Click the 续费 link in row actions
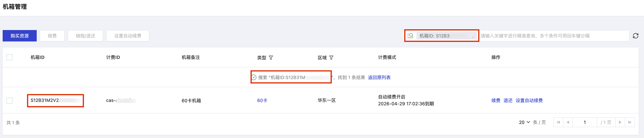The width and height of the screenshot is (644, 138). click(496, 100)
